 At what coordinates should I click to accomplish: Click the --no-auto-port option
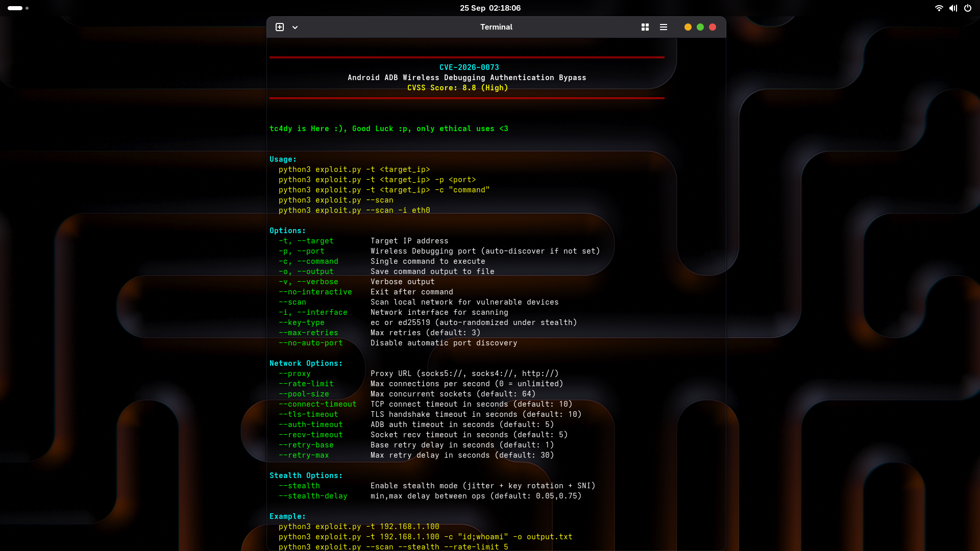pos(310,343)
